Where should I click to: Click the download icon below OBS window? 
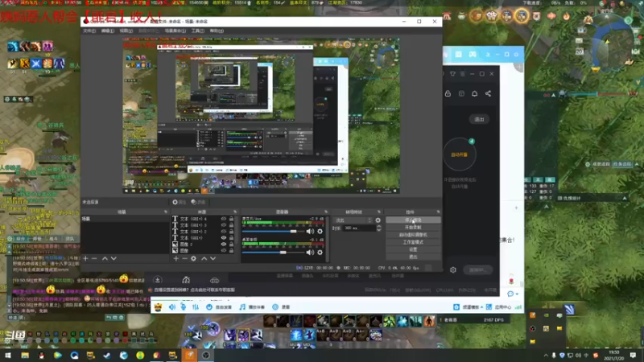[157, 280]
